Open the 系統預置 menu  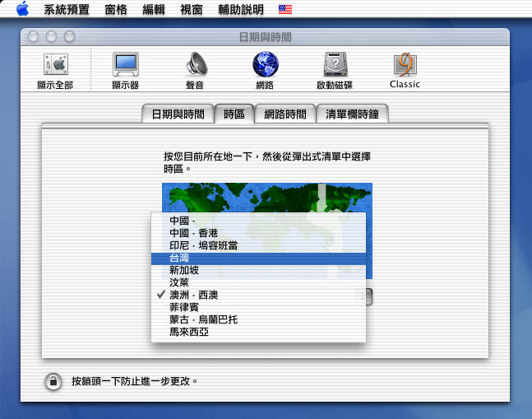(x=67, y=9)
